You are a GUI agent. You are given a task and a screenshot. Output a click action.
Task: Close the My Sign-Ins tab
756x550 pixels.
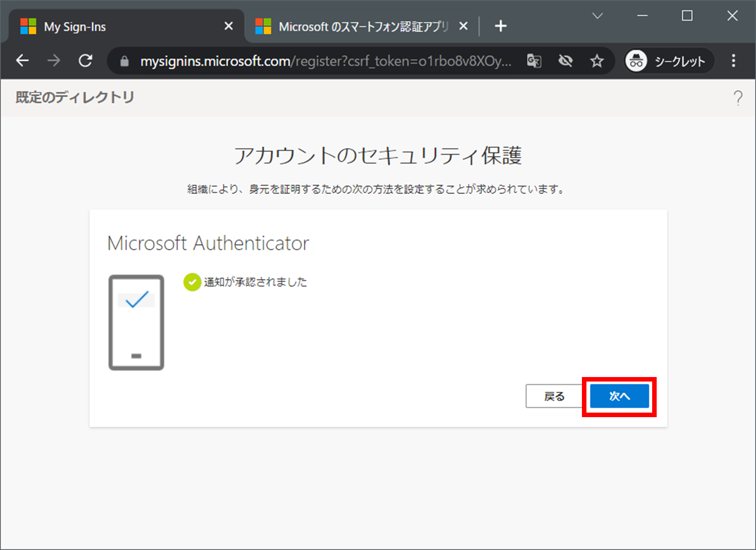click(x=229, y=26)
